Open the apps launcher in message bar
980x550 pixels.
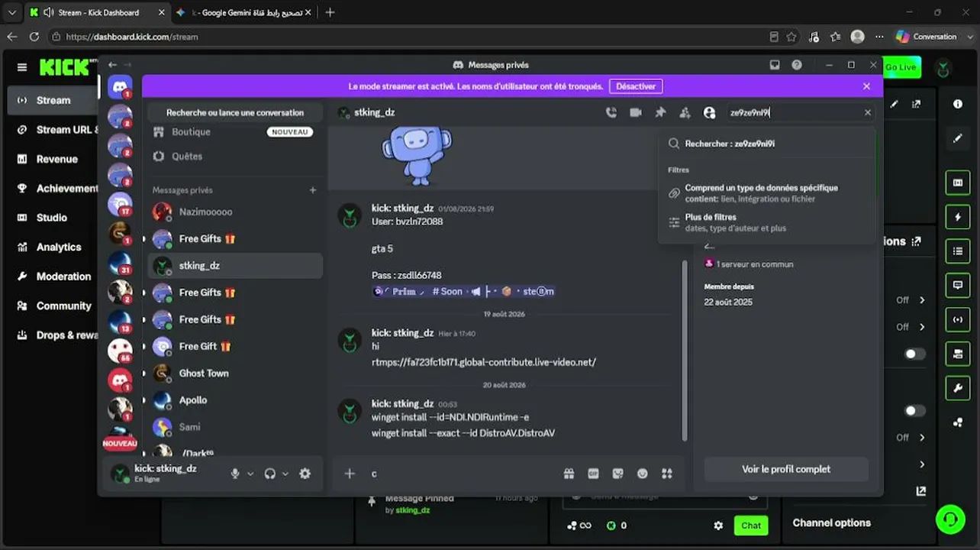pos(667,474)
